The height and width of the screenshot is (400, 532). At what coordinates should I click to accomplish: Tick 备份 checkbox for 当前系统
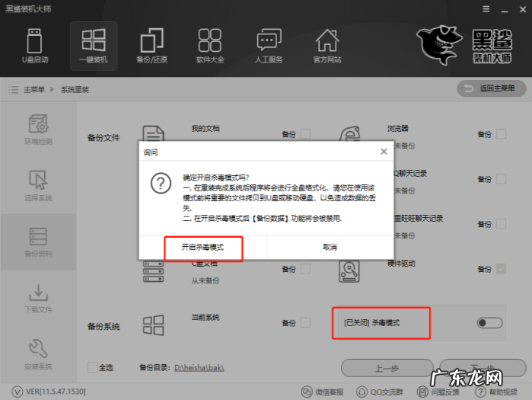(x=305, y=322)
